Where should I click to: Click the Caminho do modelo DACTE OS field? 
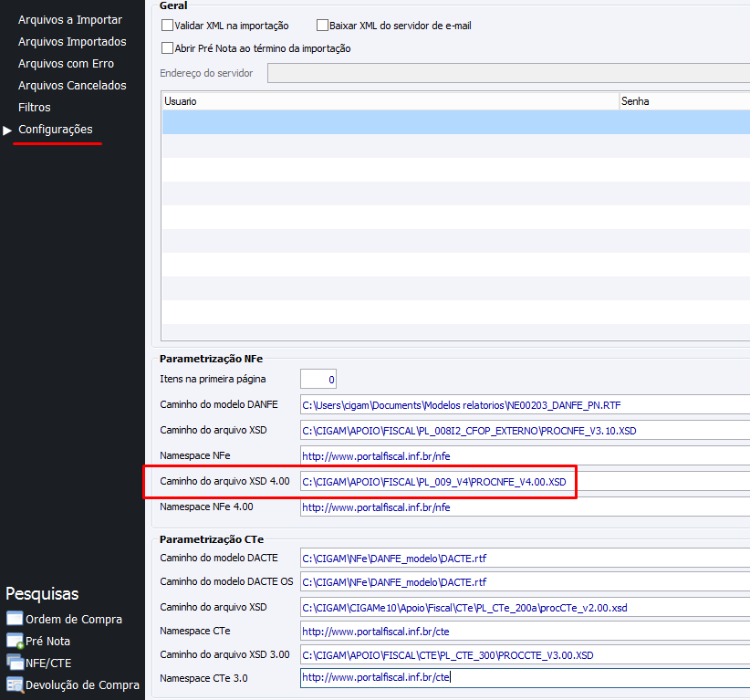pos(525,582)
